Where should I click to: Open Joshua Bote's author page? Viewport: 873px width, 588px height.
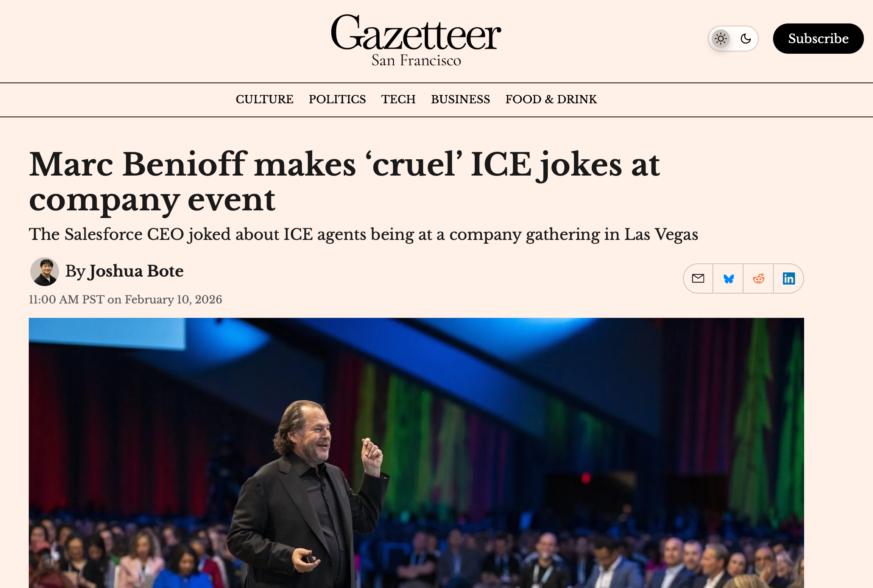point(136,271)
